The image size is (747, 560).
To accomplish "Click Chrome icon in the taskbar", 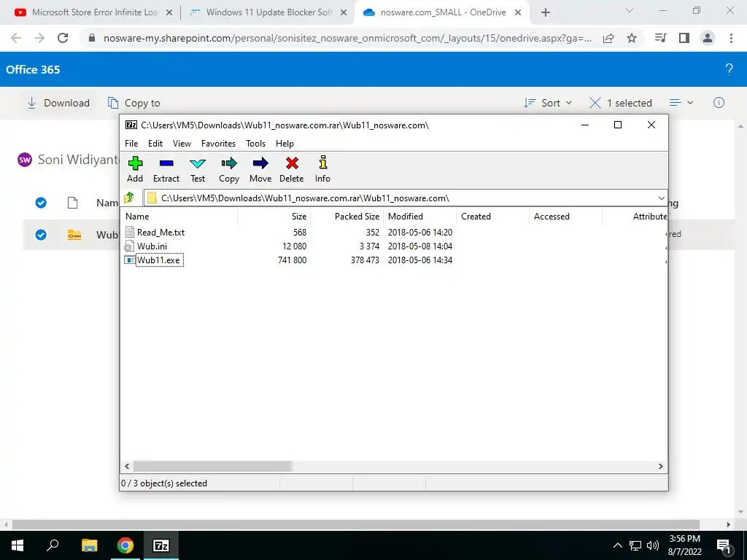I will click(x=125, y=545).
